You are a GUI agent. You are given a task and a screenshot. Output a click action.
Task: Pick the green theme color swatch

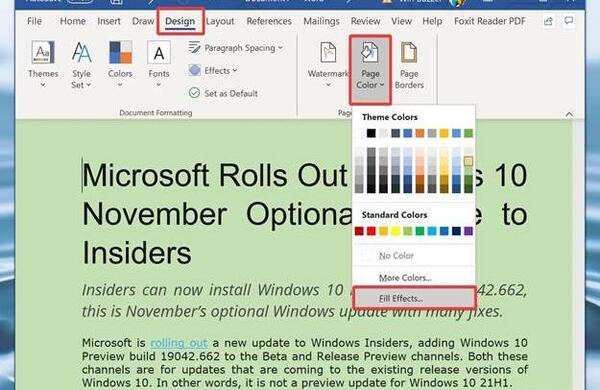[x=468, y=133]
